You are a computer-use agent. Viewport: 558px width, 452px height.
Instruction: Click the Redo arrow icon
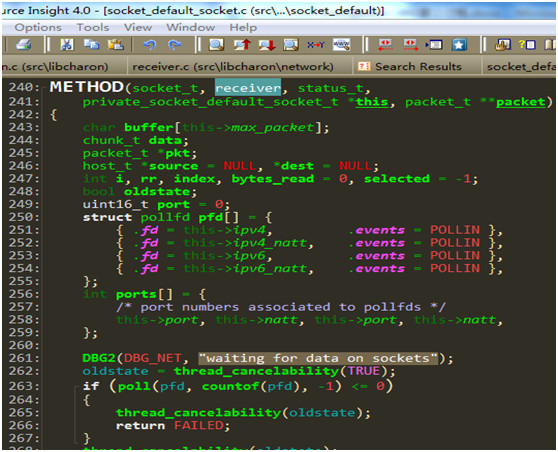[x=174, y=45]
